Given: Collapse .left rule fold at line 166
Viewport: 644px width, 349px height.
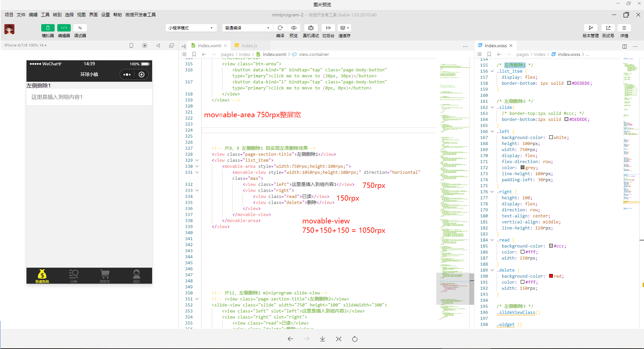Looking at the screenshot, I should coord(492,132).
